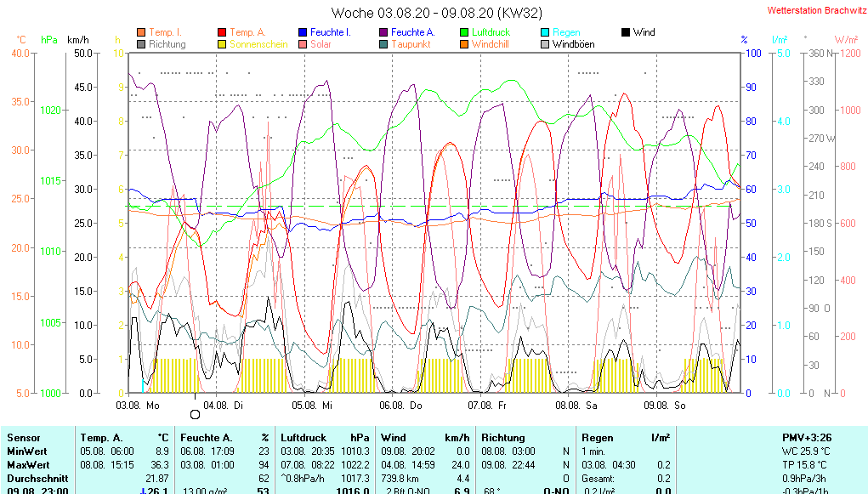This screenshot has width=868, height=494.
Task: Select the Durchschnitt row label
Action: pos(33,479)
